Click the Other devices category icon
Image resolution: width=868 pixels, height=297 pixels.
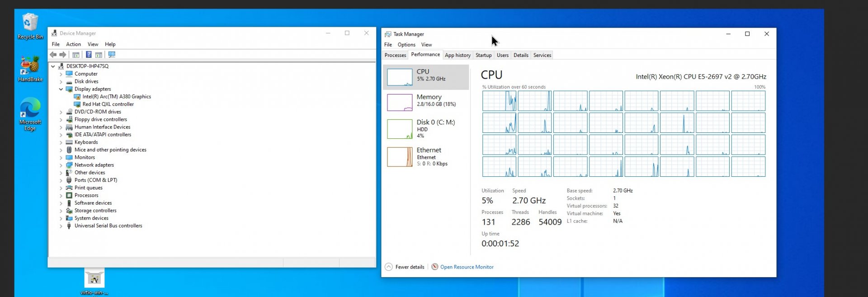(x=69, y=173)
